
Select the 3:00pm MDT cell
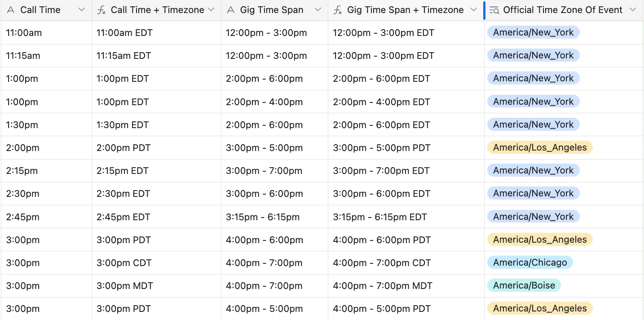[x=156, y=286]
